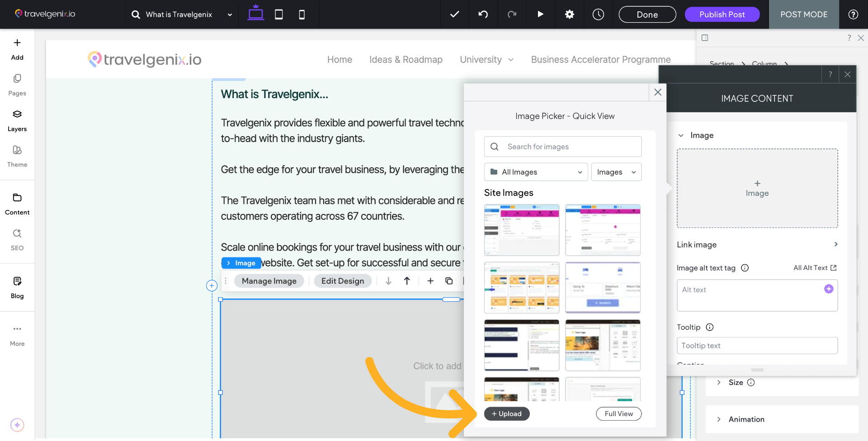Viewport: 868px width, 441px height.
Task: Click the Home navigation link
Action: click(340, 60)
